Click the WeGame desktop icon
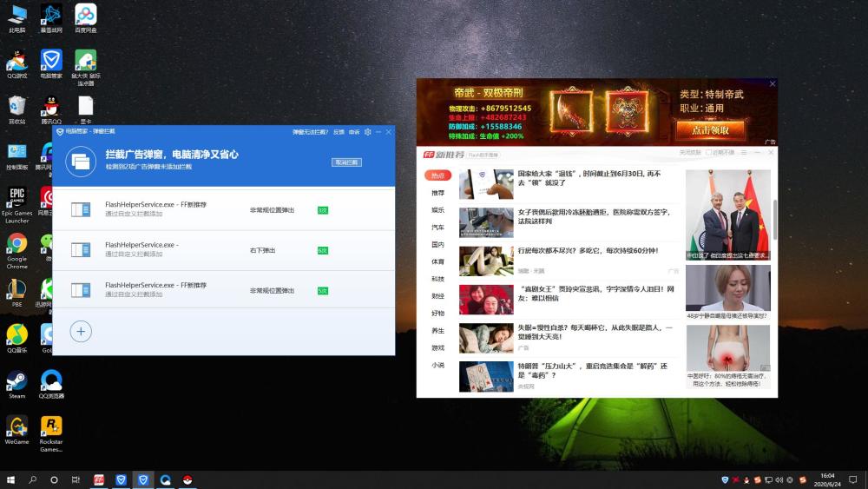The image size is (868, 489). [x=16, y=430]
